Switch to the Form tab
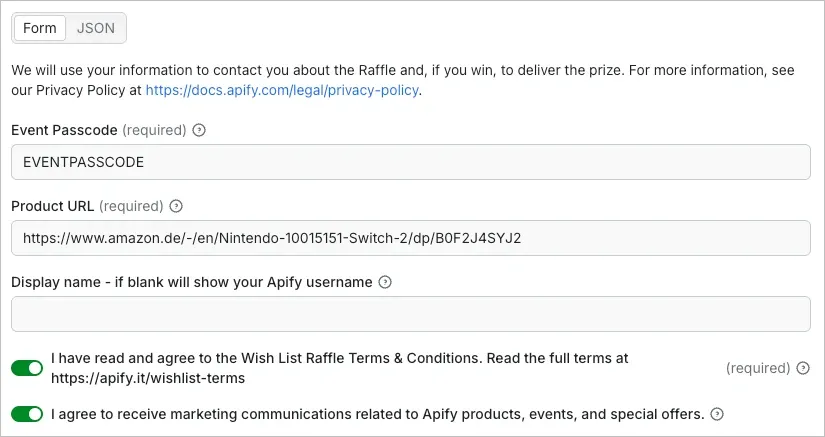This screenshot has height=437, width=825. (39, 28)
